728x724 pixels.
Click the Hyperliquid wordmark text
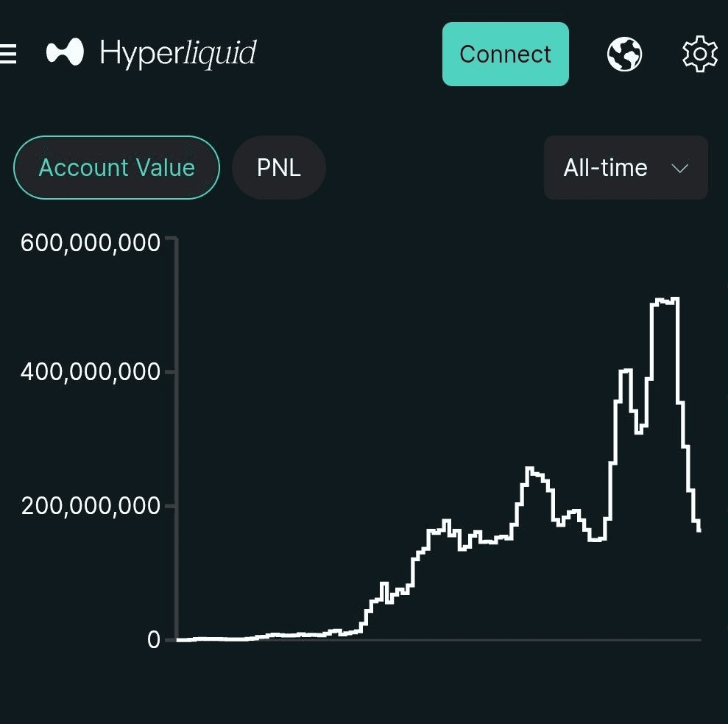177,54
